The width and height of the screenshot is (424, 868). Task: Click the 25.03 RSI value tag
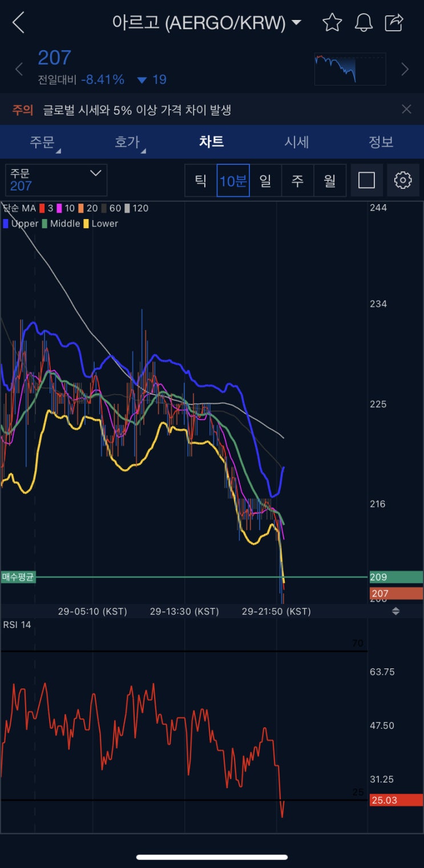coord(396,800)
